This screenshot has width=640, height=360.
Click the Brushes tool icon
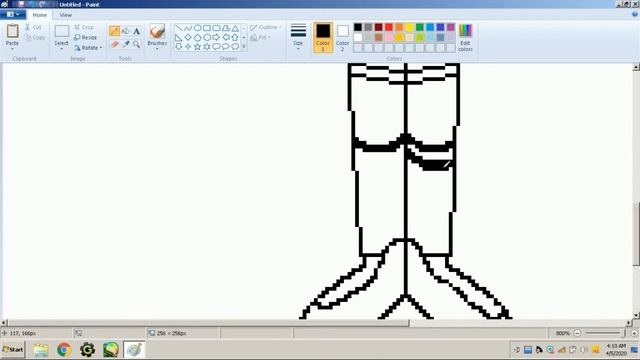point(157,31)
